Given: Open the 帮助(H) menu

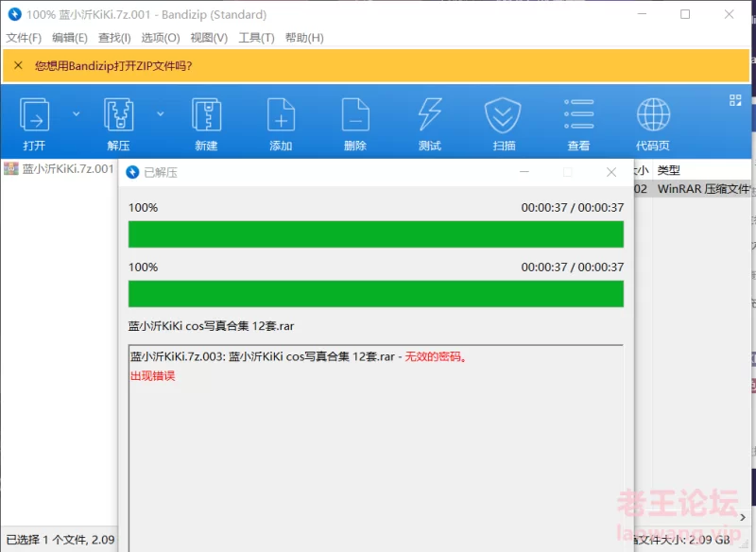Looking at the screenshot, I should [x=304, y=38].
